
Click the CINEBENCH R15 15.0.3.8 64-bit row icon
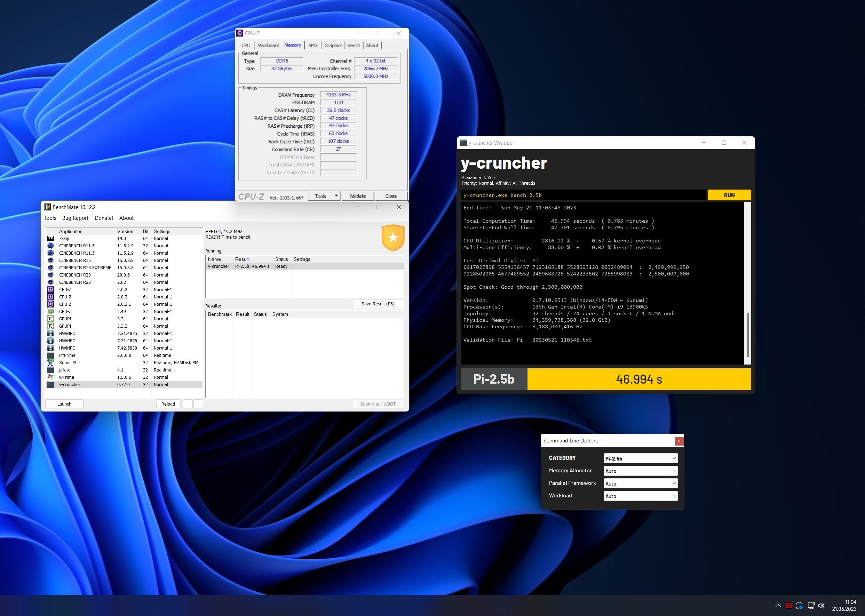(50, 261)
